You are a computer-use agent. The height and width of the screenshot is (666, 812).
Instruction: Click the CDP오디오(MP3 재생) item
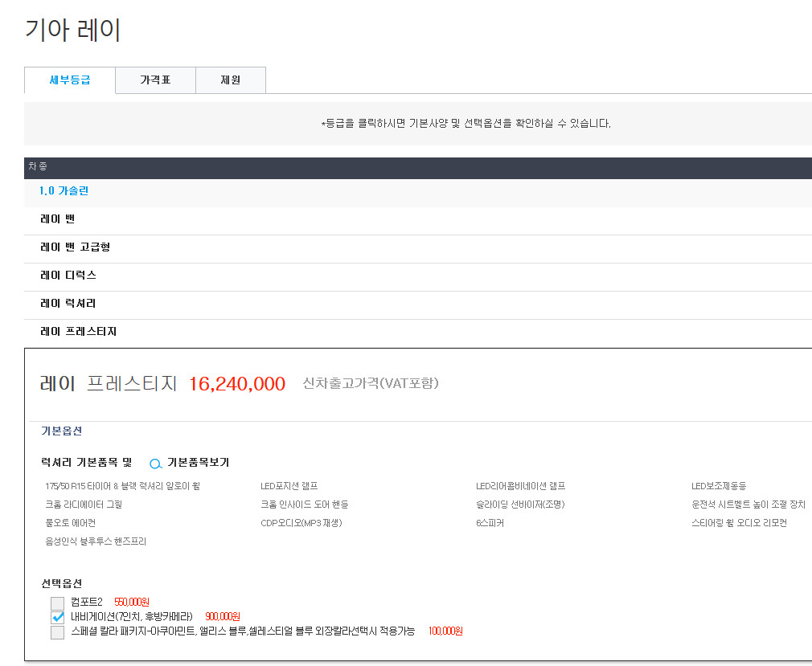(301, 523)
